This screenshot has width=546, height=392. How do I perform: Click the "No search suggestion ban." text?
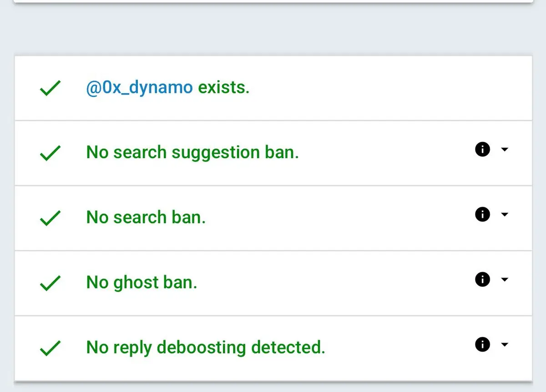pyautogui.click(x=192, y=152)
